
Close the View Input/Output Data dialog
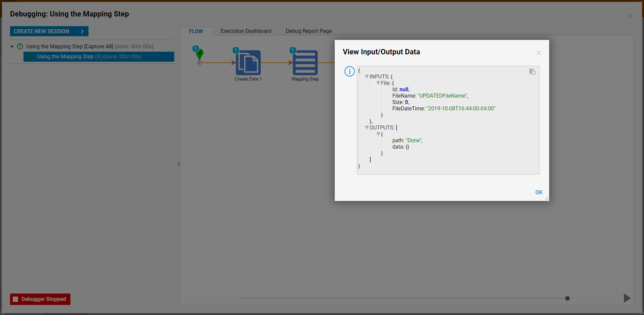coord(538,53)
